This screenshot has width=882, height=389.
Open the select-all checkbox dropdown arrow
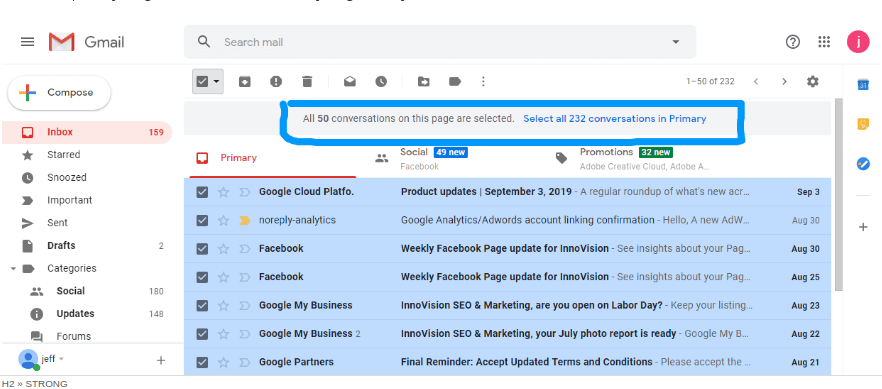pyautogui.click(x=216, y=82)
